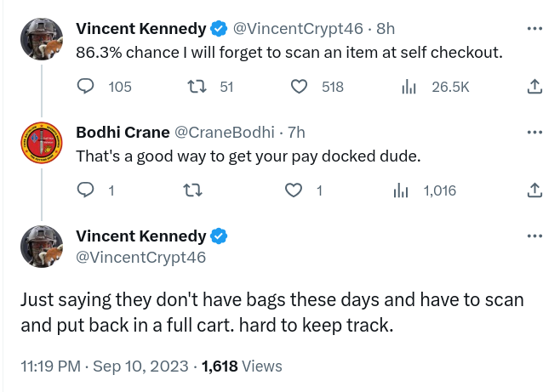560x392 pixels.
Task: Click verified badge beside main tweet author
Action: pos(219,236)
